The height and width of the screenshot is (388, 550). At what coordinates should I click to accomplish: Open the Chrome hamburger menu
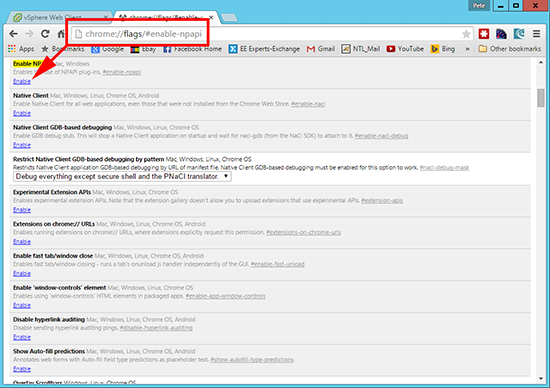(536, 34)
